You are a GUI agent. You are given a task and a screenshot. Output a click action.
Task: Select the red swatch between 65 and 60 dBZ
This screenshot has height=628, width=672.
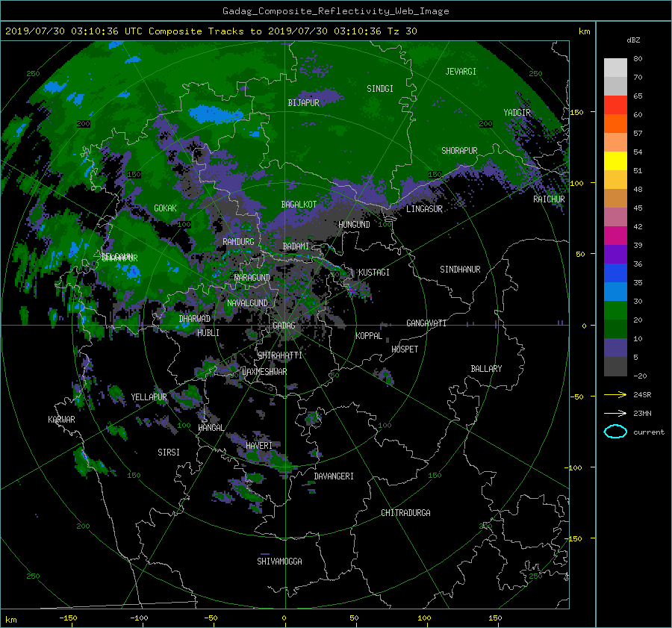coord(615,105)
